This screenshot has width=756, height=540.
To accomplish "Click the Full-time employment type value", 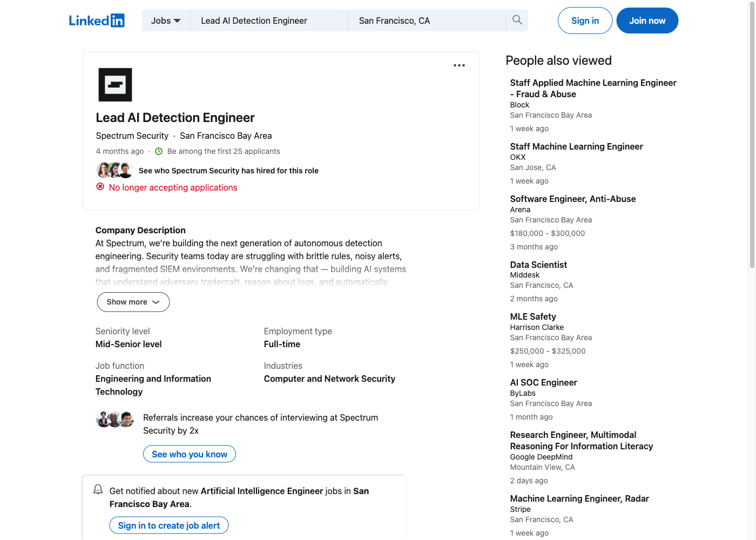I will tap(282, 344).
